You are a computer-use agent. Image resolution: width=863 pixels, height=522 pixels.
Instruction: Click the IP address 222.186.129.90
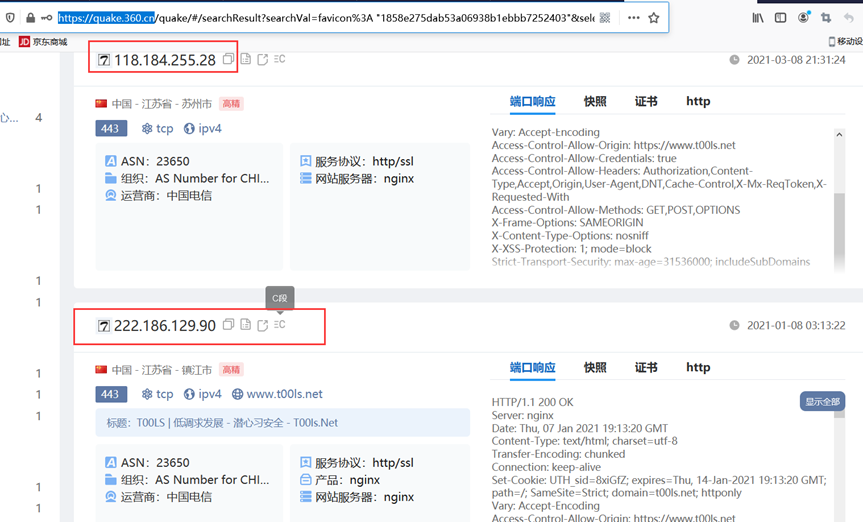pos(165,325)
